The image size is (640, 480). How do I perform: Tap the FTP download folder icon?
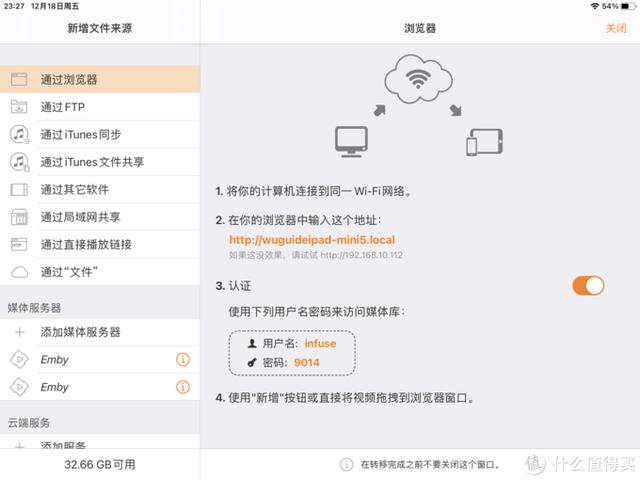pos(19,107)
